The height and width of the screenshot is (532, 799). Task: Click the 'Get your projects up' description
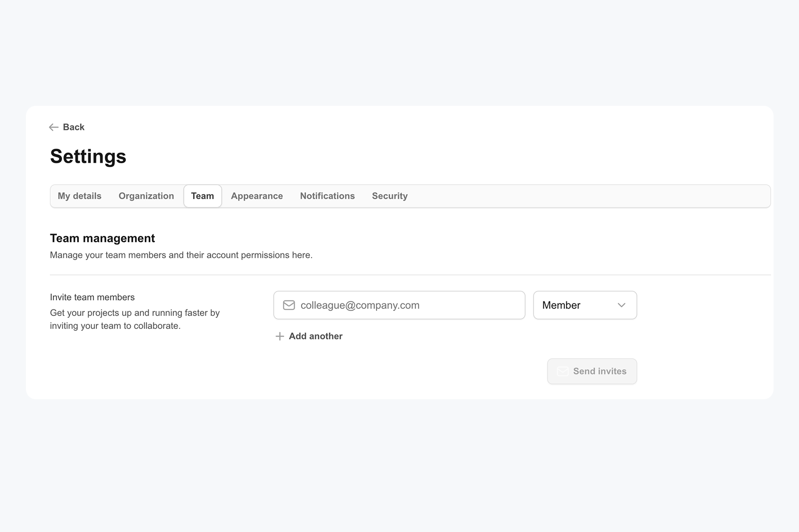(135, 319)
